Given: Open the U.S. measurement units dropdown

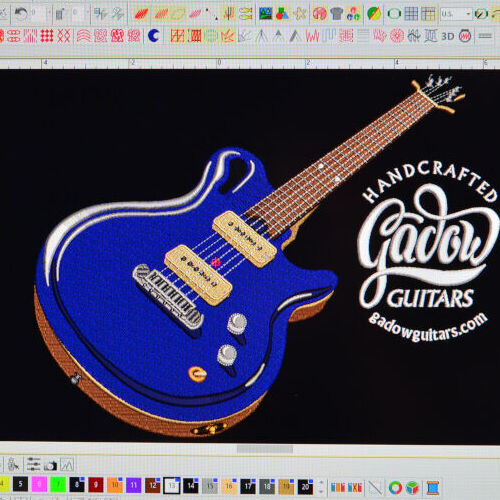Looking at the screenshot, I should (x=455, y=14).
